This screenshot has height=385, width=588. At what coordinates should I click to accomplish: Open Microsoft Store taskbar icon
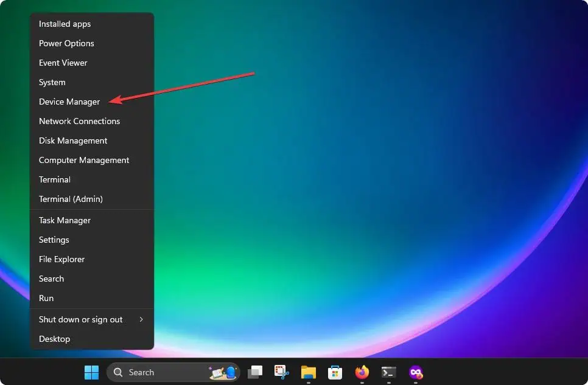[335, 373]
